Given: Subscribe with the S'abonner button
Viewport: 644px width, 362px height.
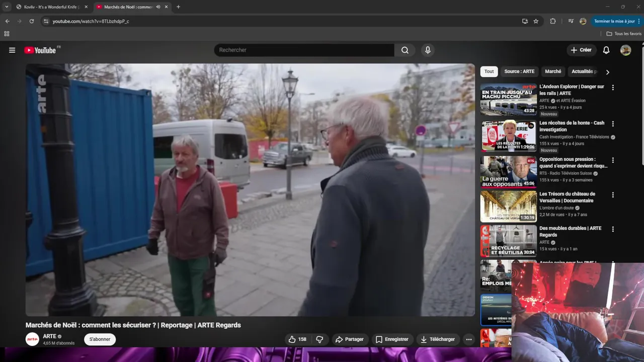Looking at the screenshot, I should point(100,339).
